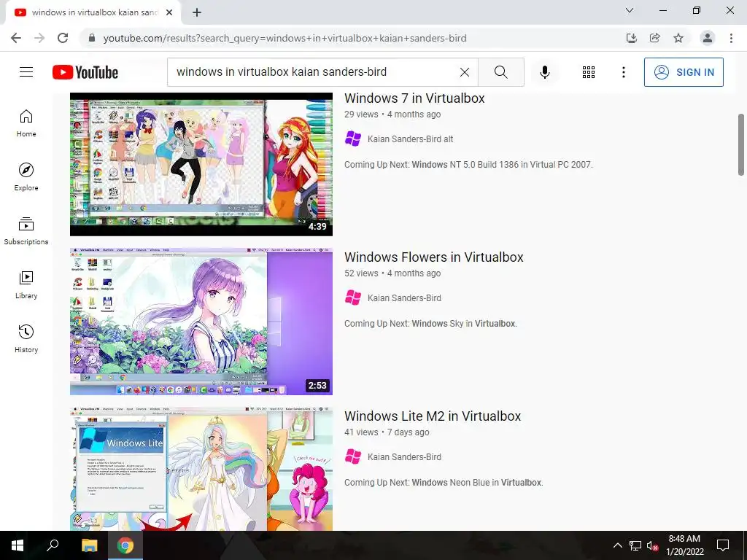Open the clock showing 8:48 AM
The width and height of the screenshot is (747, 560).
(x=684, y=545)
